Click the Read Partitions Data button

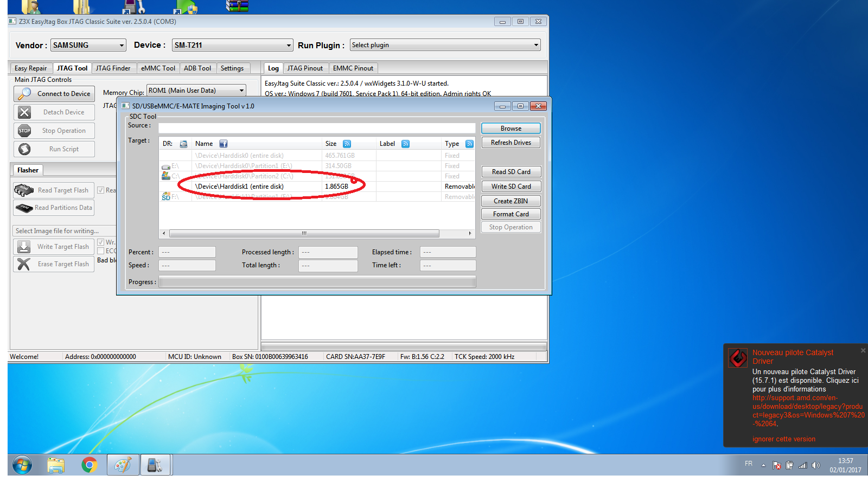point(54,208)
